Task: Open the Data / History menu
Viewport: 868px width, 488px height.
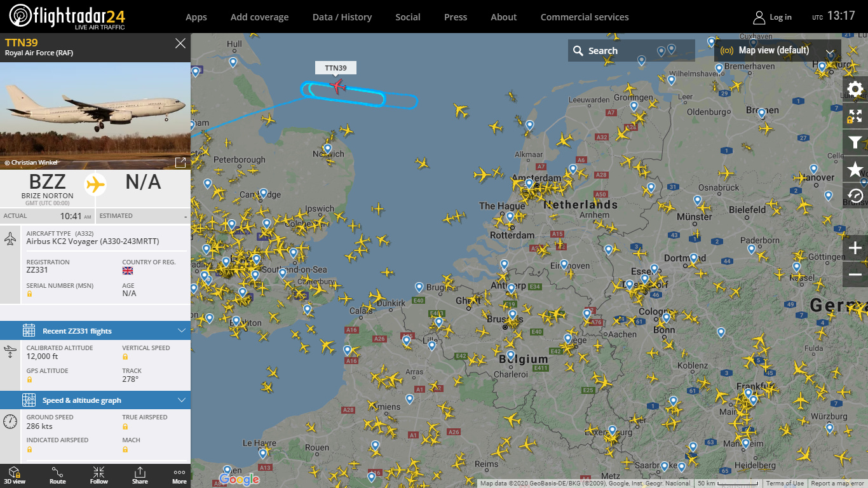Action: click(x=342, y=17)
